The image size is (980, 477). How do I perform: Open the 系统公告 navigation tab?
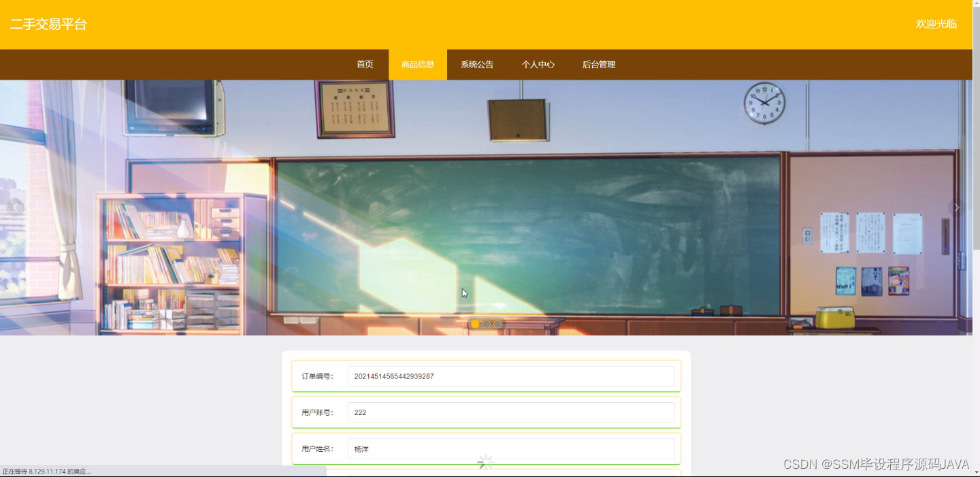click(x=477, y=65)
